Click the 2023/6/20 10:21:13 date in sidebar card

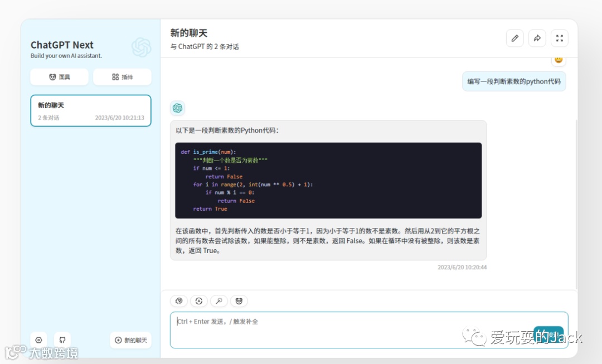pyautogui.click(x=120, y=118)
